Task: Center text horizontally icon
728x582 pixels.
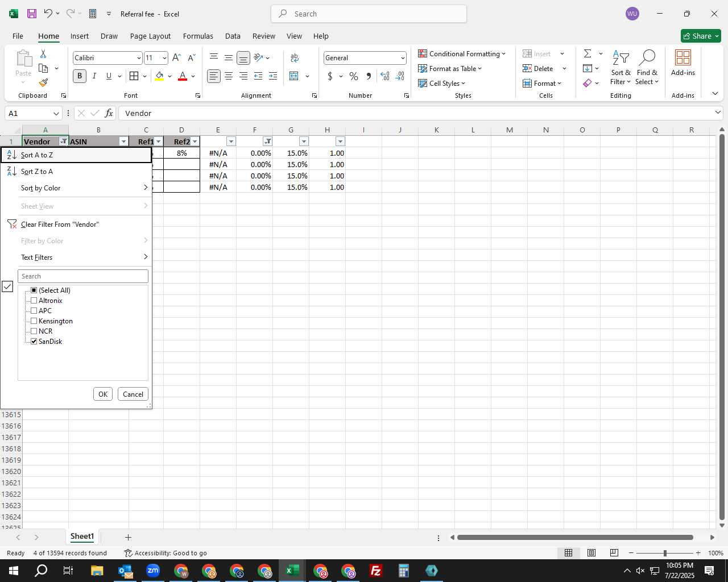Action: [229, 76]
